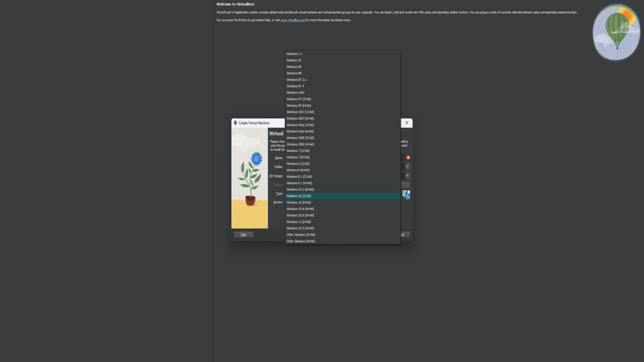
Task: Select Windows 8.1 (64-bit)
Action: click(x=343, y=183)
